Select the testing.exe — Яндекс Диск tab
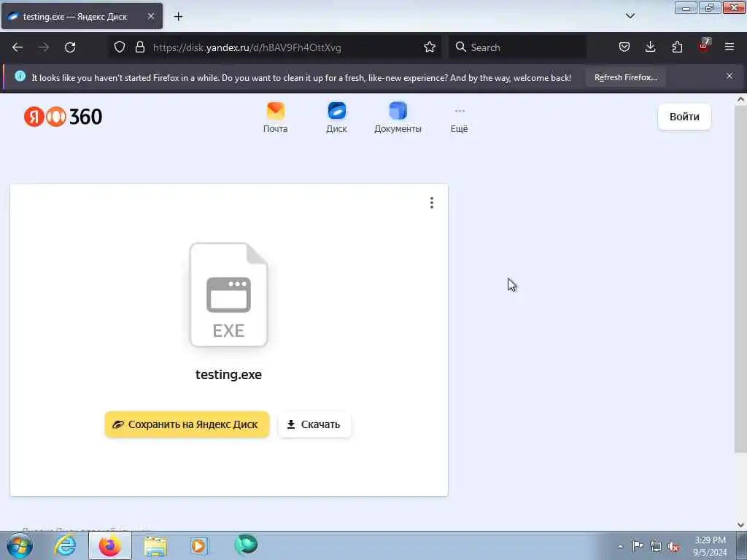The width and height of the screenshot is (747, 560). pyautogui.click(x=82, y=16)
